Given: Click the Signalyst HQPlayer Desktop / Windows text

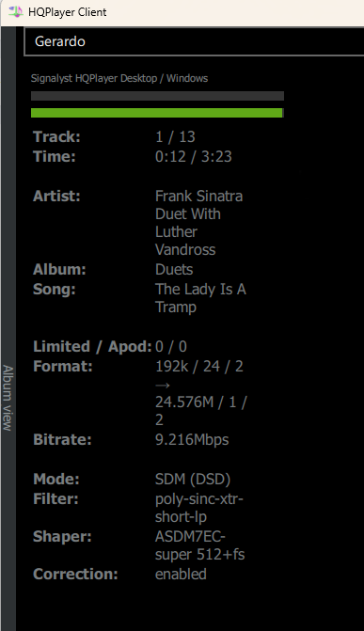Looking at the screenshot, I should pyautogui.click(x=119, y=78).
